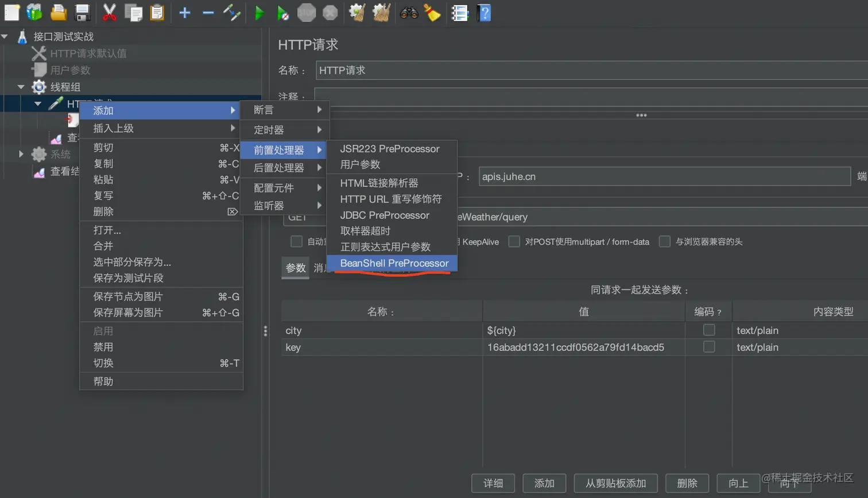Open Search with the binoculars icon

(x=409, y=12)
